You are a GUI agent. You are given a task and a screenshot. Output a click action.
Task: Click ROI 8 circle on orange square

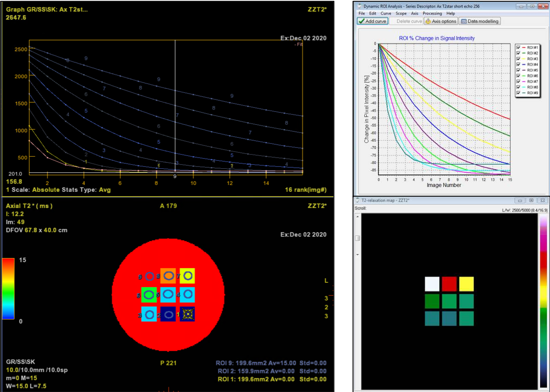tap(168, 276)
